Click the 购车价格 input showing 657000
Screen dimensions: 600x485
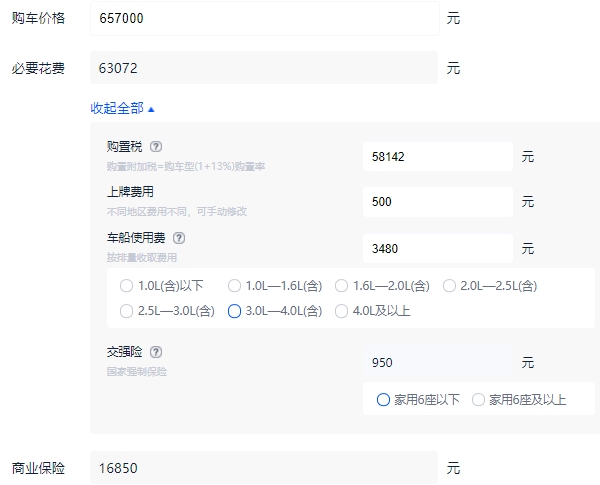[265, 18]
